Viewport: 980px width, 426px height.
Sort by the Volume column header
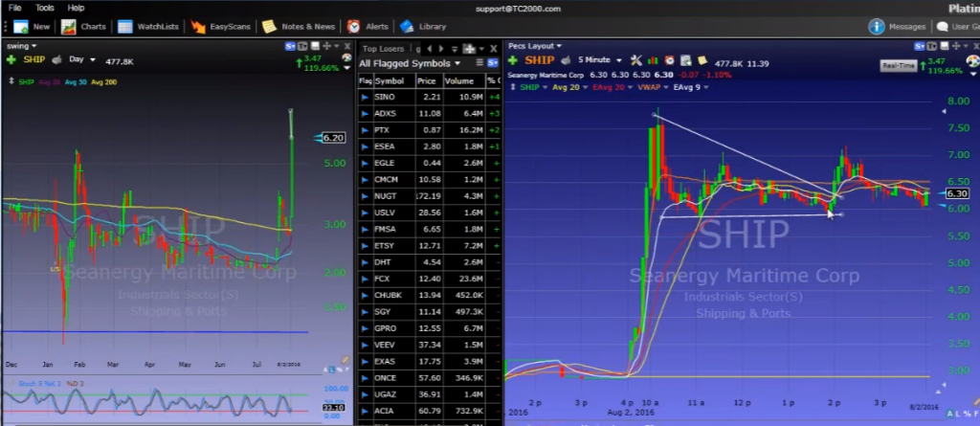tap(464, 81)
